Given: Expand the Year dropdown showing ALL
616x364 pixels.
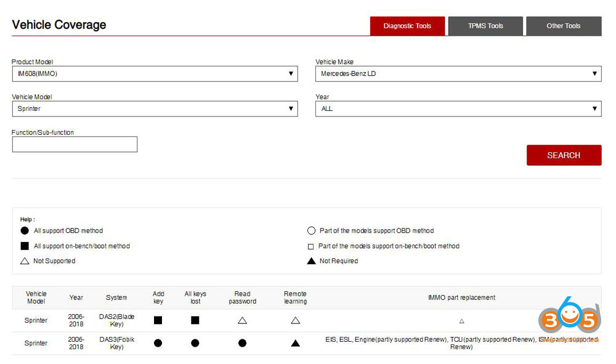Looking at the screenshot, I should point(458,108).
